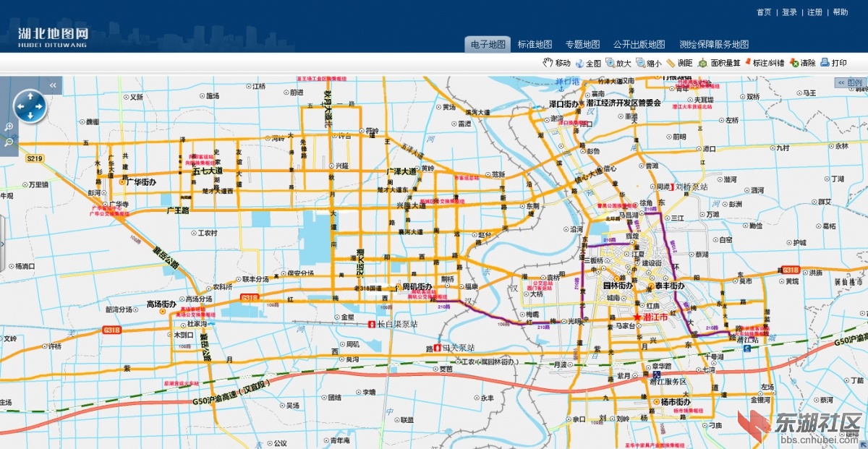Expand the left side panel handle

[x=2, y=243]
